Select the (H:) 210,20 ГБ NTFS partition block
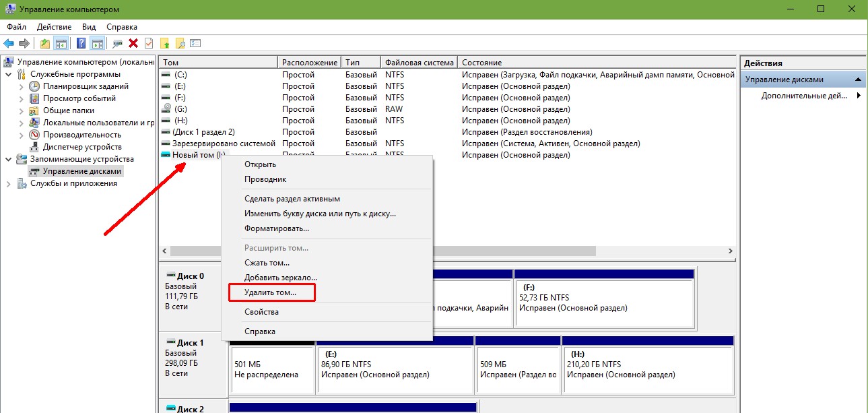The width and height of the screenshot is (868, 413). click(648, 364)
